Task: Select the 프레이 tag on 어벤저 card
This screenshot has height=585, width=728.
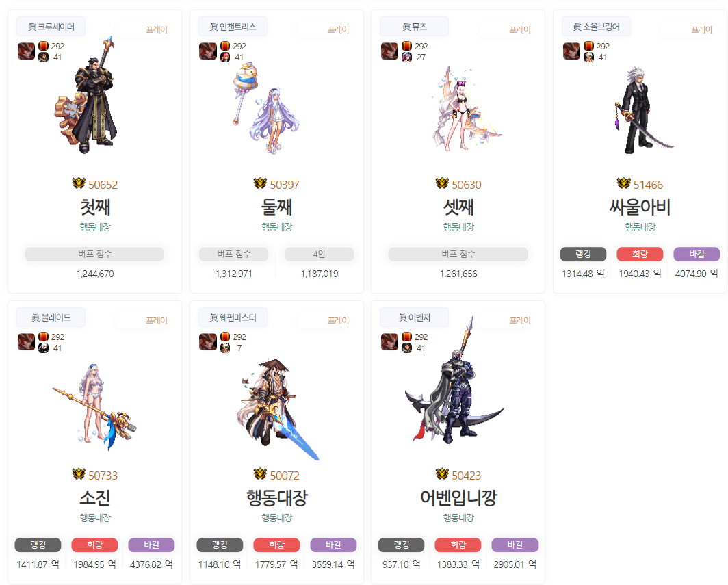Action: click(520, 320)
